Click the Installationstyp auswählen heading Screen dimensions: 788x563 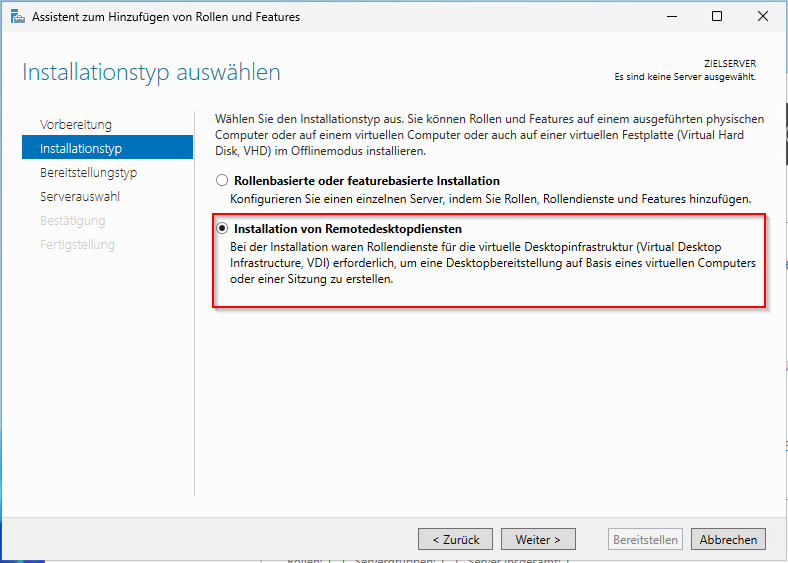(151, 72)
